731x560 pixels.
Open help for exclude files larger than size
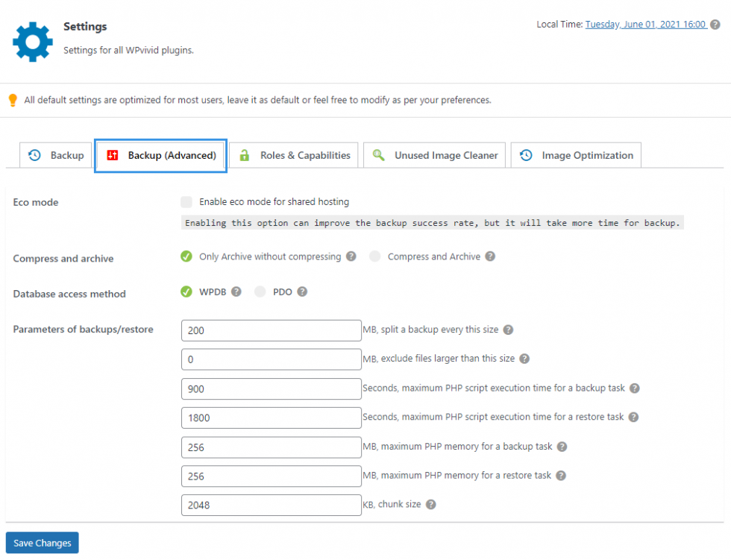click(524, 358)
